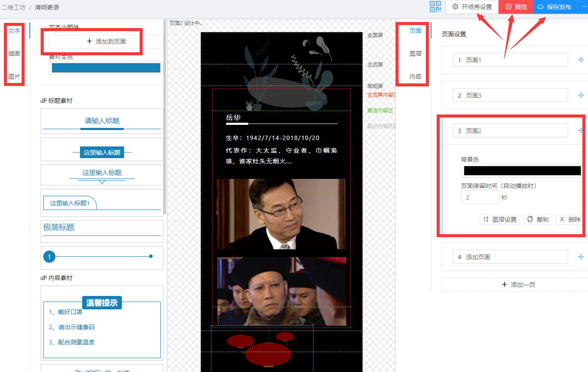Click the QR code icon in the top bar
This screenshot has width=588, height=372.
435,6
